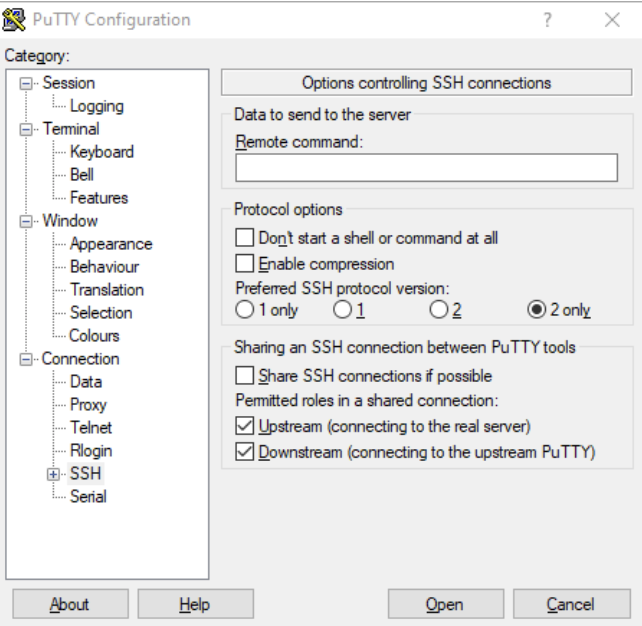Open the Rlogin category
Viewport: 642px width, 626px height.
click(x=91, y=451)
